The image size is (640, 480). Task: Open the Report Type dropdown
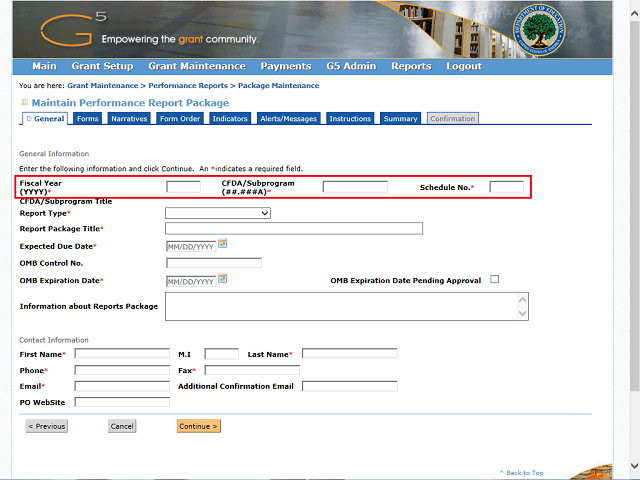click(218, 213)
